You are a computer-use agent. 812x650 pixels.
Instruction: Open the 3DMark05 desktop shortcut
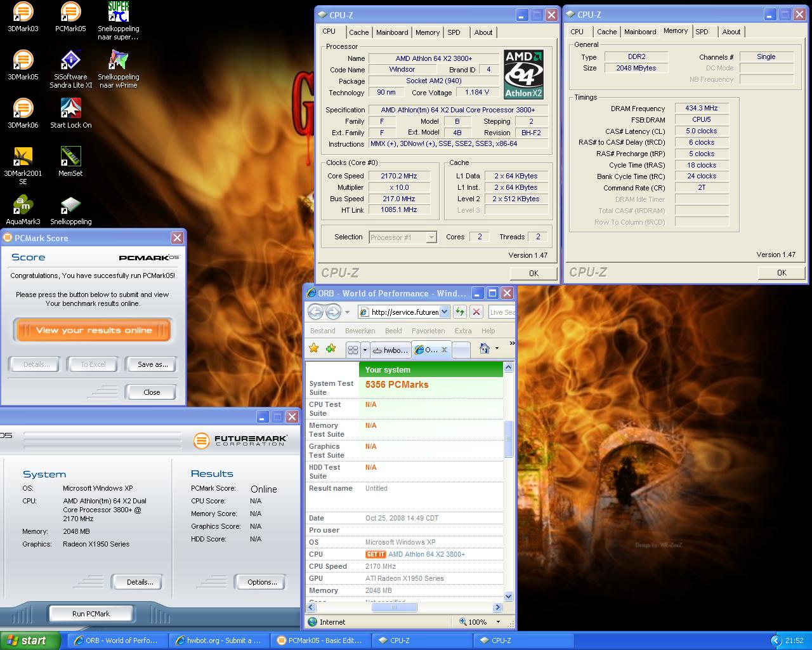[23, 65]
